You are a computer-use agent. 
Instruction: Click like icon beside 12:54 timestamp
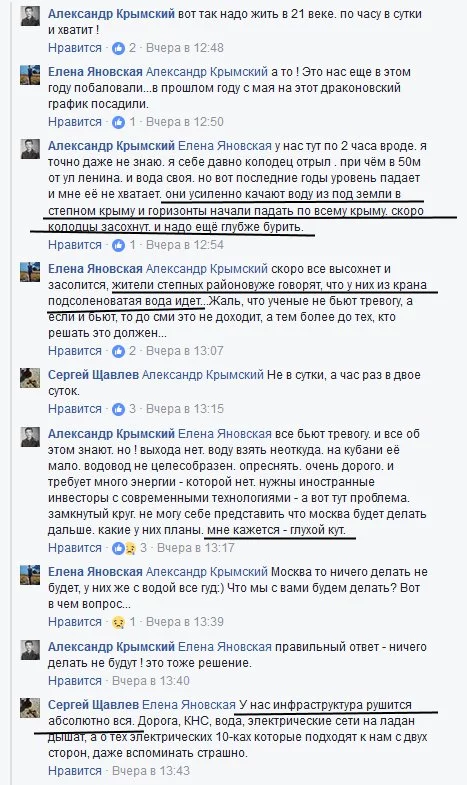pos(118,245)
